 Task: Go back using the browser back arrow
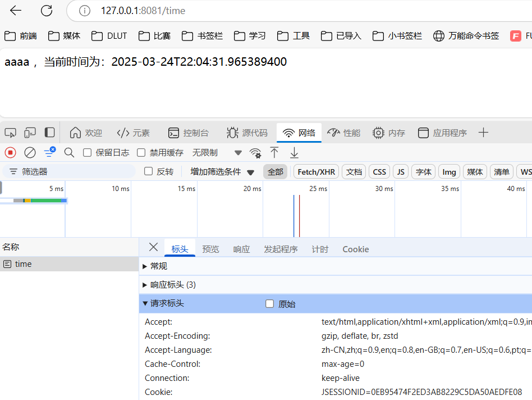point(16,11)
